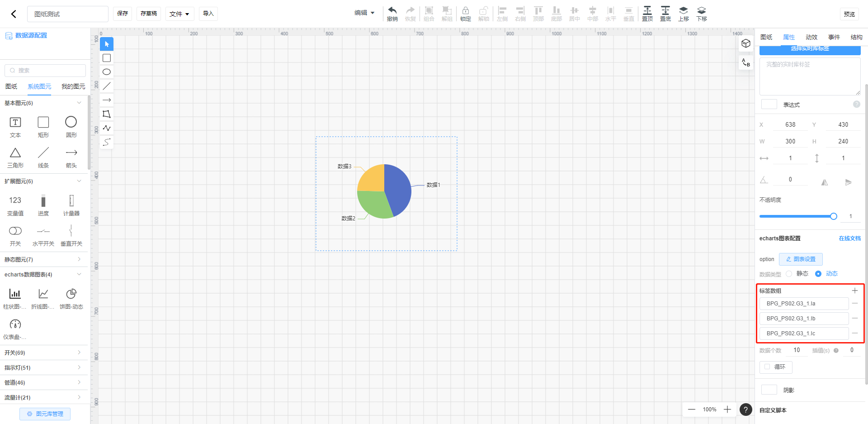Click the 预览 preview button
The width and height of the screenshot is (868, 424).
pos(849,14)
